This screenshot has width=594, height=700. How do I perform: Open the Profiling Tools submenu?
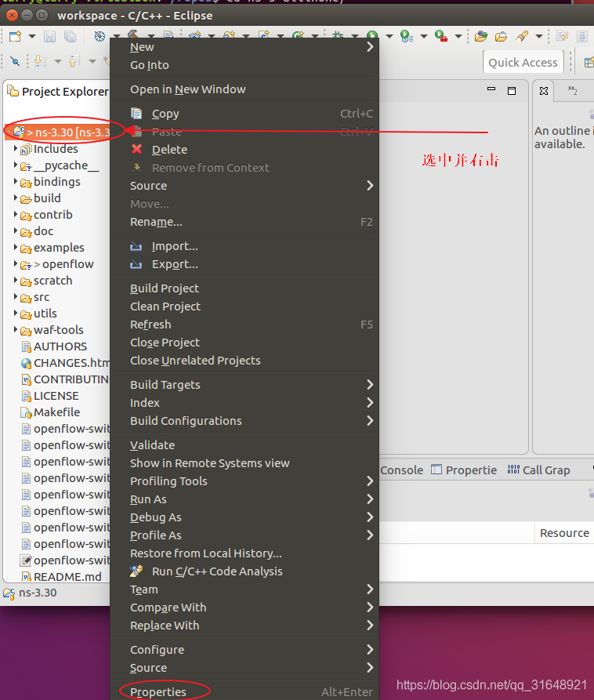tap(244, 481)
